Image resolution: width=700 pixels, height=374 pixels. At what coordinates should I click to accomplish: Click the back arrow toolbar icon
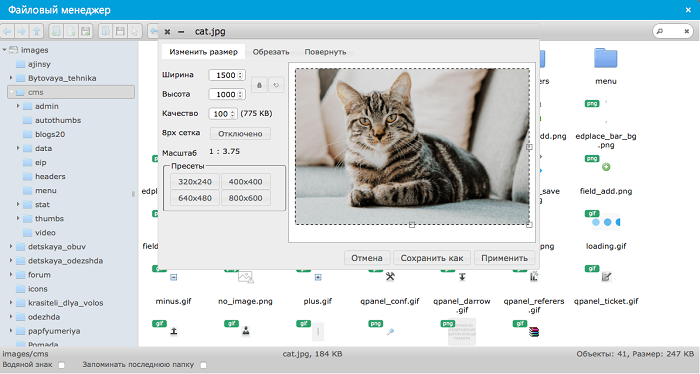[x=8, y=31]
